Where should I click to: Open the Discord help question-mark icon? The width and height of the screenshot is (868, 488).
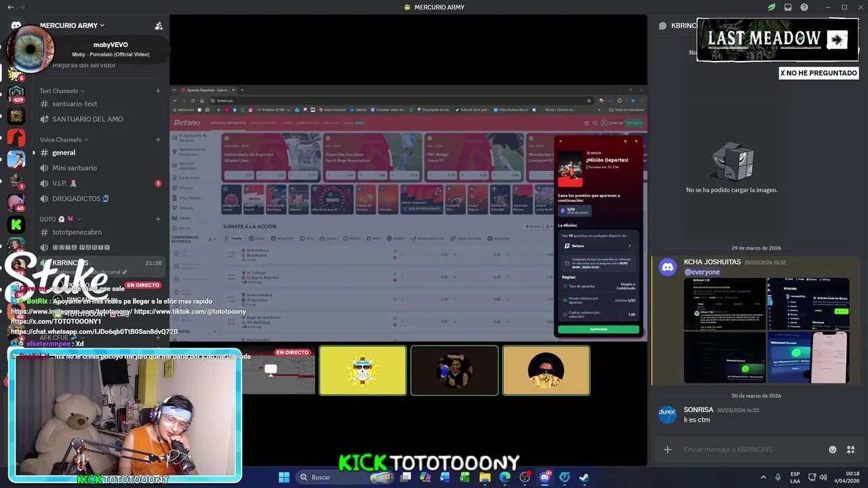point(804,7)
